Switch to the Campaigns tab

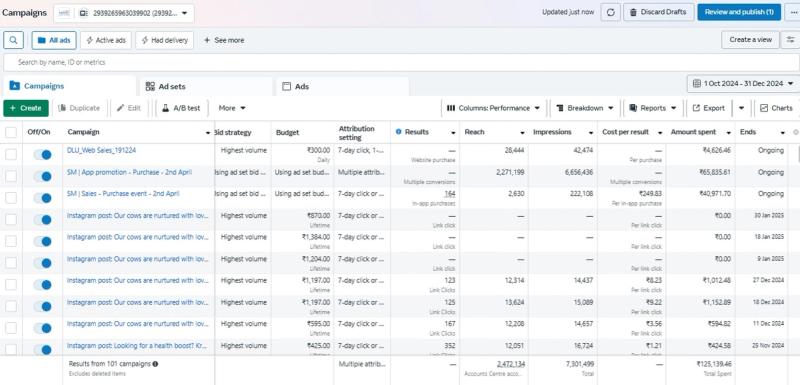(69, 86)
